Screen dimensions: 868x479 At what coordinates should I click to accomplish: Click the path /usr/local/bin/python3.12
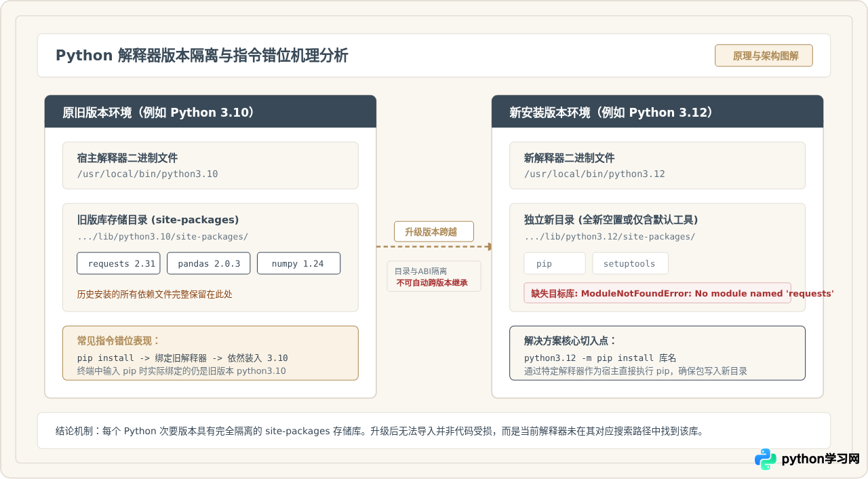tap(595, 174)
